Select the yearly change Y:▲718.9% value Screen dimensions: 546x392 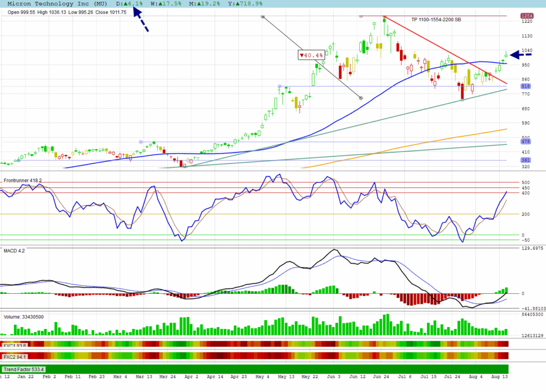pyautogui.click(x=245, y=4)
